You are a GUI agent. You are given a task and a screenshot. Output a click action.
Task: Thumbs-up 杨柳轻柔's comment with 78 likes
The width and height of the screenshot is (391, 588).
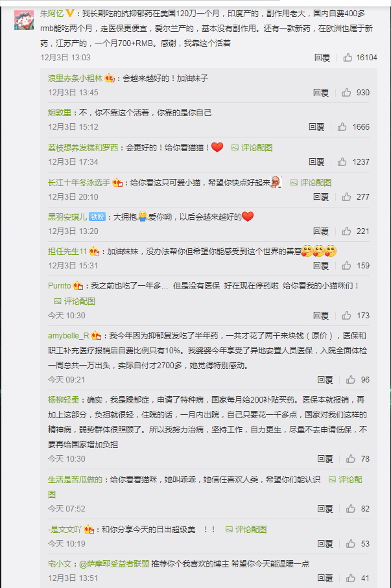351,458
